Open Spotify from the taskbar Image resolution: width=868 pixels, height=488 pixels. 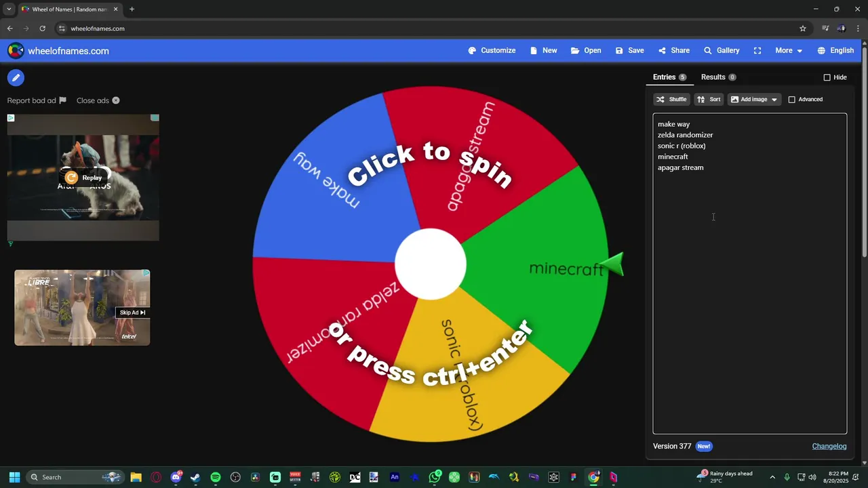[x=216, y=477]
